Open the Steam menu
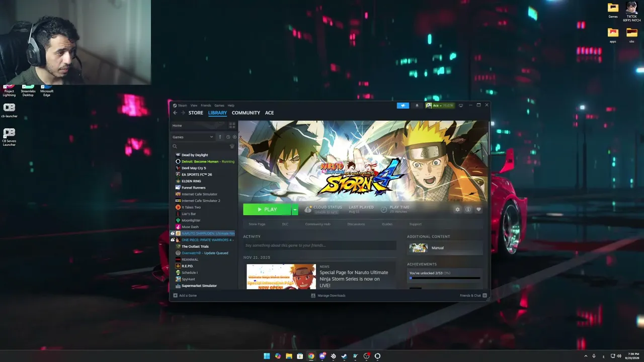The width and height of the screenshot is (644, 362). pyautogui.click(x=180, y=106)
